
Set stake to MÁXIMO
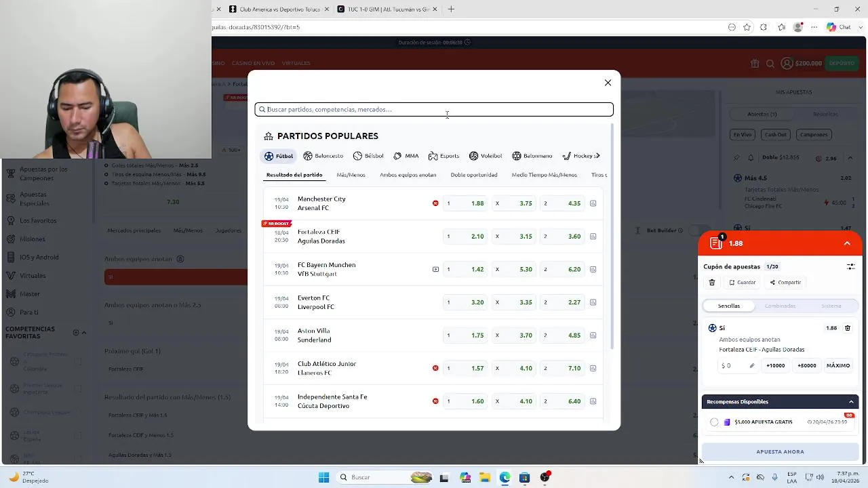click(838, 365)
